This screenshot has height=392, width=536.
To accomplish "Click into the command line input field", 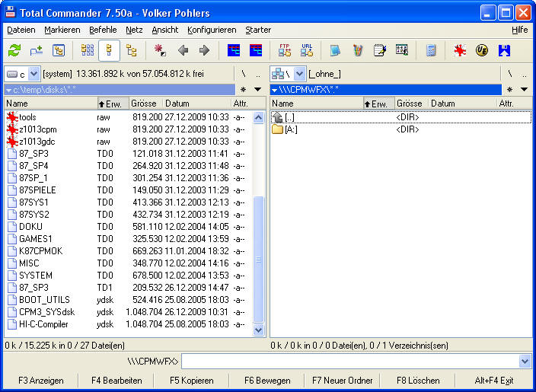I will click(350, 362).
